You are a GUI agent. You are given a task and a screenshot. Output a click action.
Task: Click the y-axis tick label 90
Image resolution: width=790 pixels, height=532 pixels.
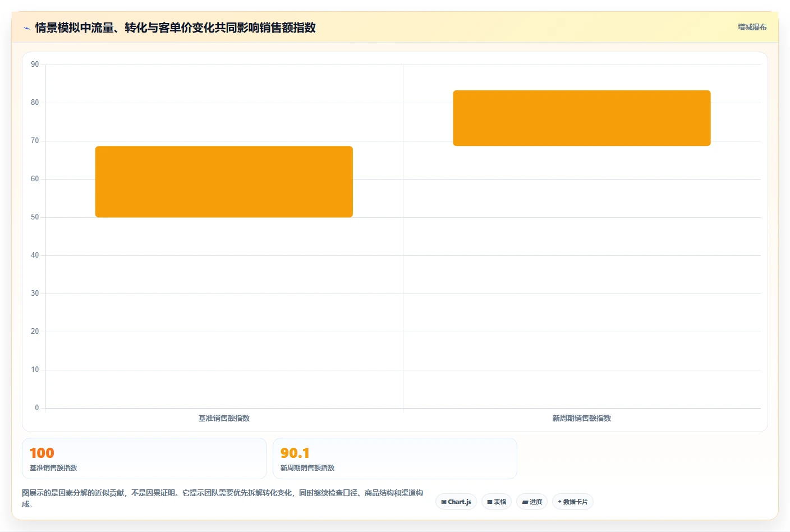35,65
